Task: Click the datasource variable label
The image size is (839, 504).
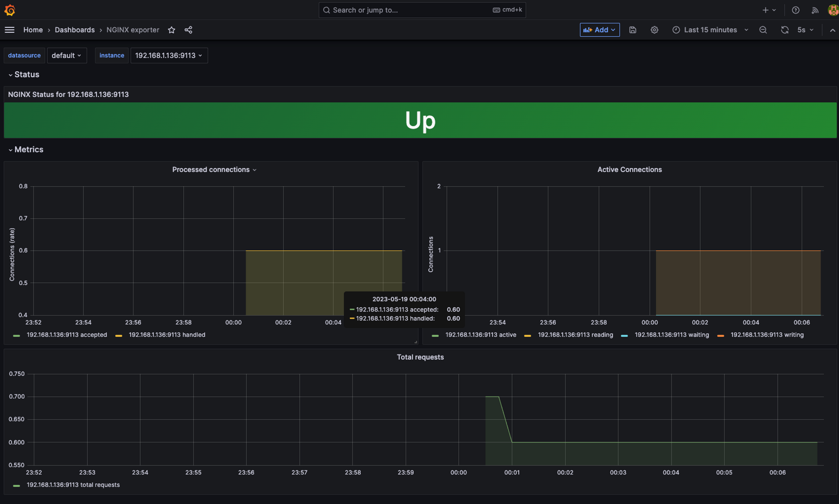Action: [24, 55]
